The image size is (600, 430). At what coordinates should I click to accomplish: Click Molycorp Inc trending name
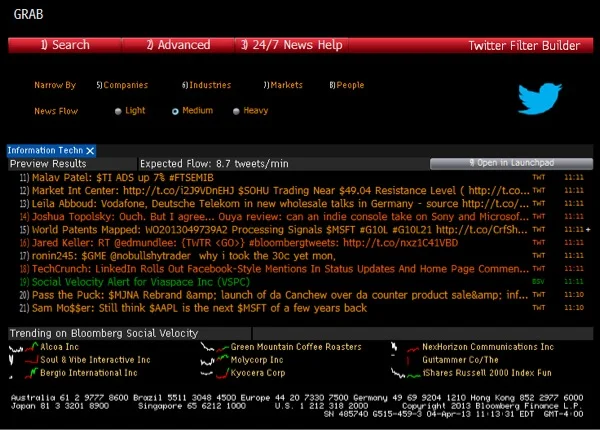257,360
